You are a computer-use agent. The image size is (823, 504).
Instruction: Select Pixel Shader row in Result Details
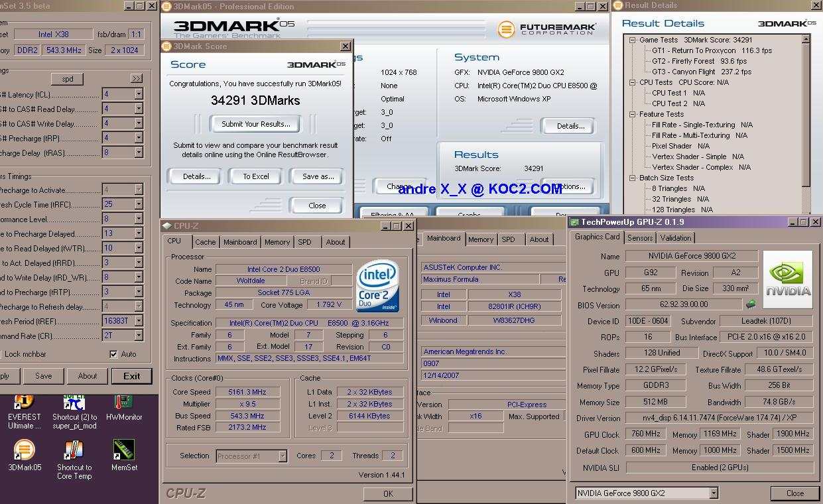(x=680, y=146)
